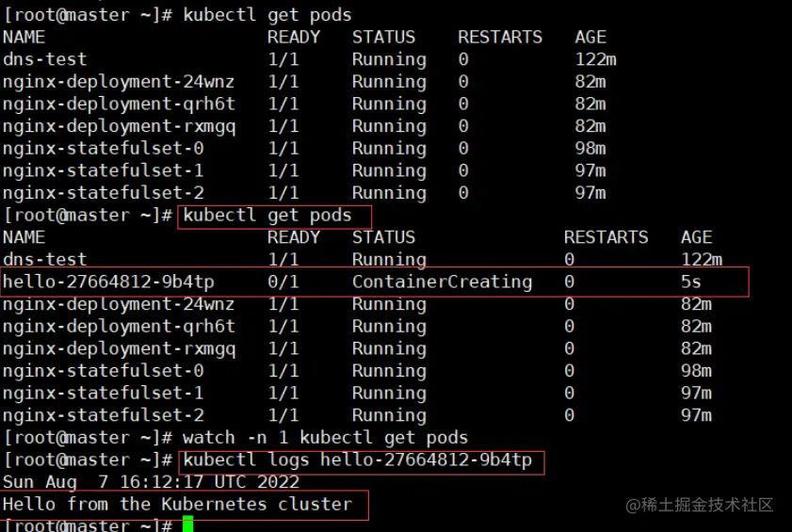Click 1/1 ready value of nginx-deployment-qrh6t in the hello-pod listing
Image resolution: width=792 pixels, height=532 pixels.
tap(283, 327)
